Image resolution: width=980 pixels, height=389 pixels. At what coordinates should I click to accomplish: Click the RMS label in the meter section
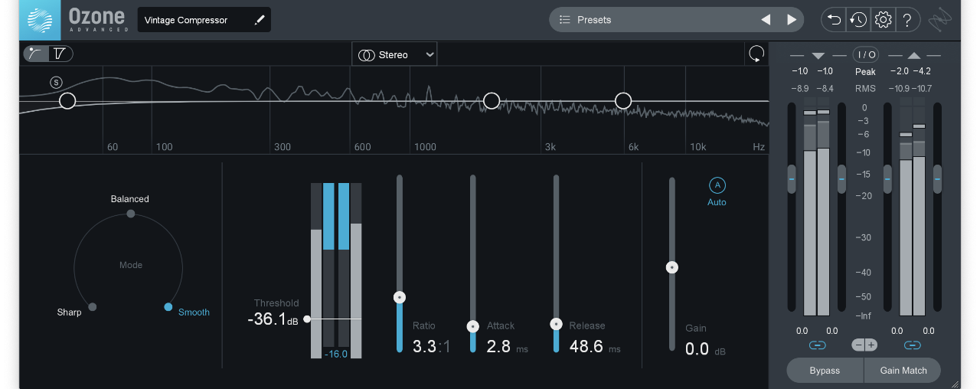(865, 89)
